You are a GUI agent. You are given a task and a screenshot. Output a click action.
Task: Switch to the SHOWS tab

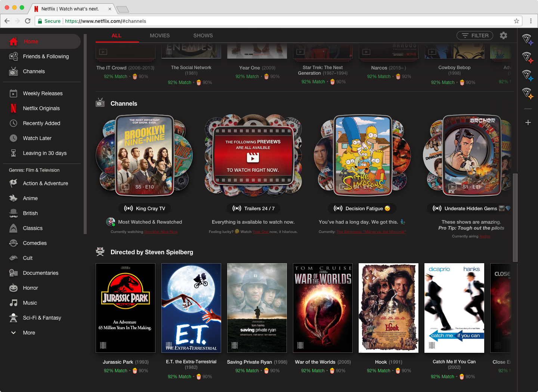203,35
